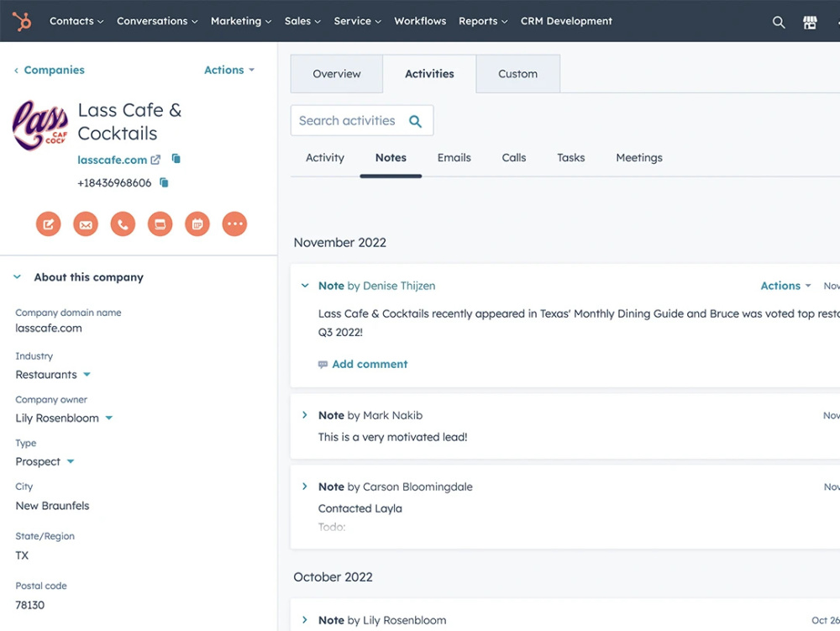The height and width of the screenshot is (631, 840).
Task: Expand the note by Carson Bloomingdale
Action: click(x=305, y=486)
